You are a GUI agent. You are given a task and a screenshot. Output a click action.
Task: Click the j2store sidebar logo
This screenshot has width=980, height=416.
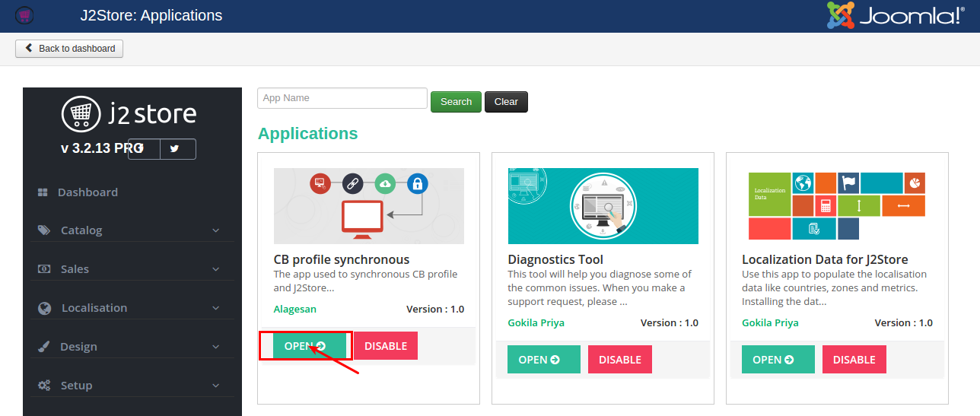tap(129, 114)
